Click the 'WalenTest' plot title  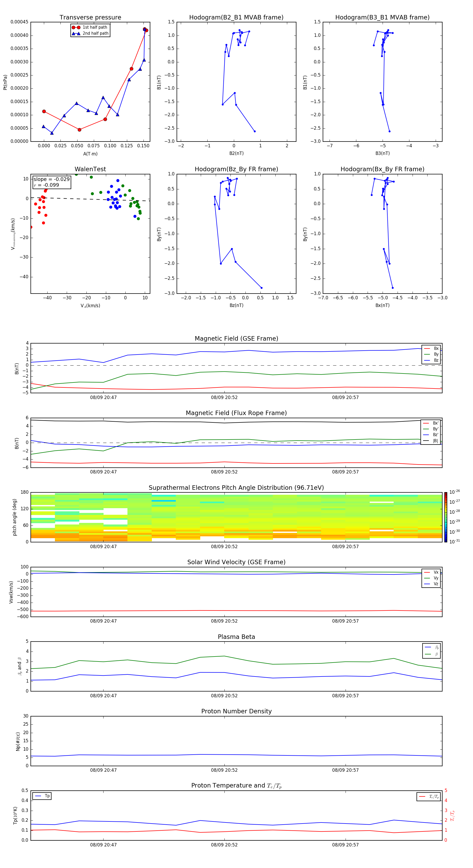[90, 169]
